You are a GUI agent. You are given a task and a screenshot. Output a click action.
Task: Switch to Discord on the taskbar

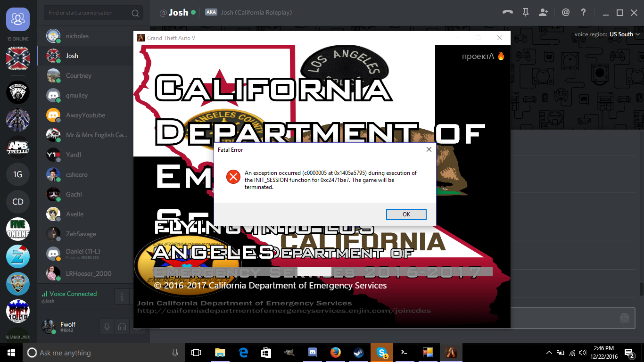pos(312,353)
